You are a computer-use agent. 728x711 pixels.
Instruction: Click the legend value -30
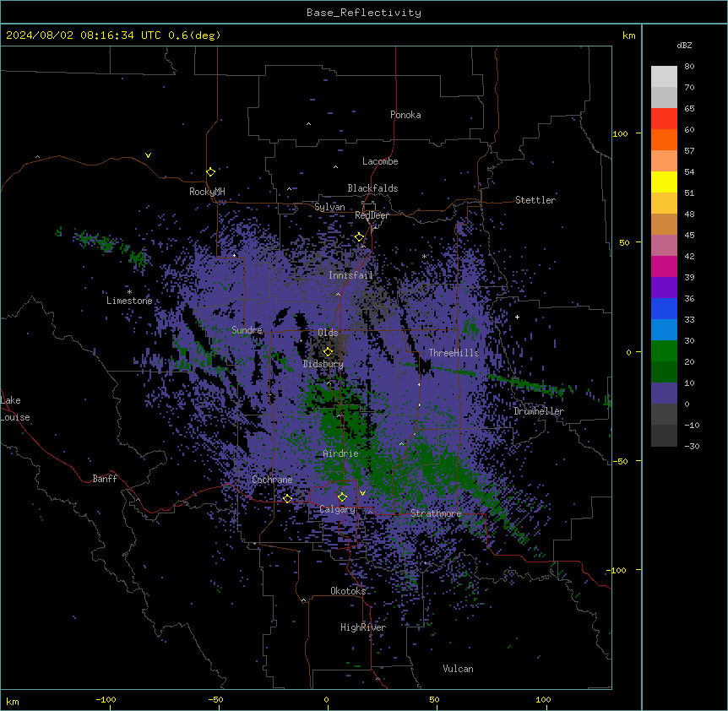point(692,446)
